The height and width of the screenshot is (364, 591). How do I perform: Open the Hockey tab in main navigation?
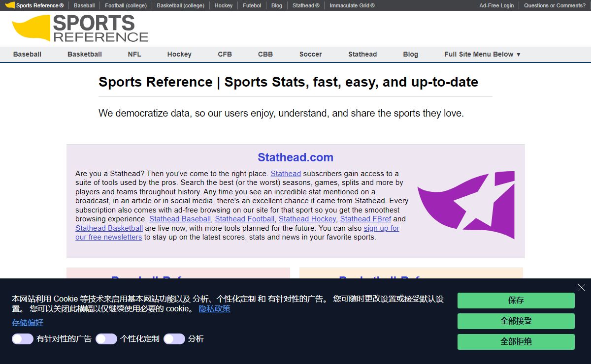tap(179, 54)
